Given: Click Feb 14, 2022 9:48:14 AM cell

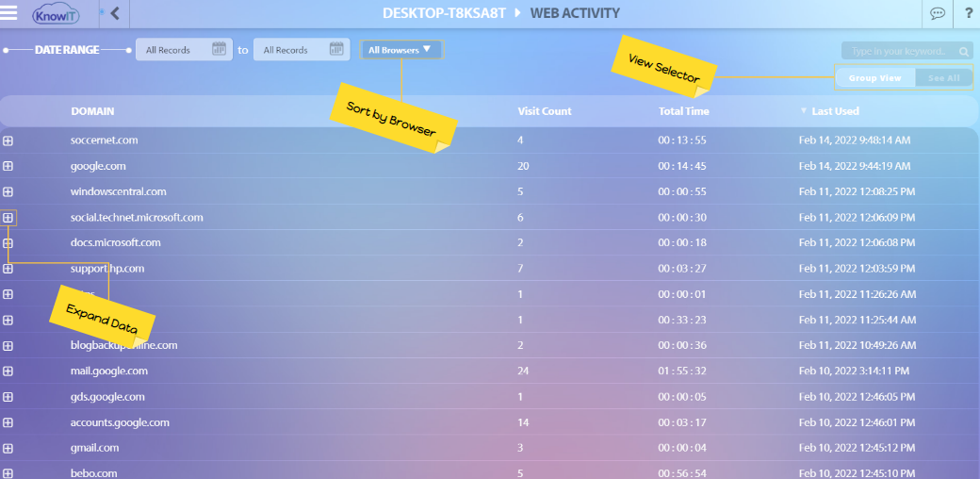Looking at the screenshot, I should coord(855,140).
